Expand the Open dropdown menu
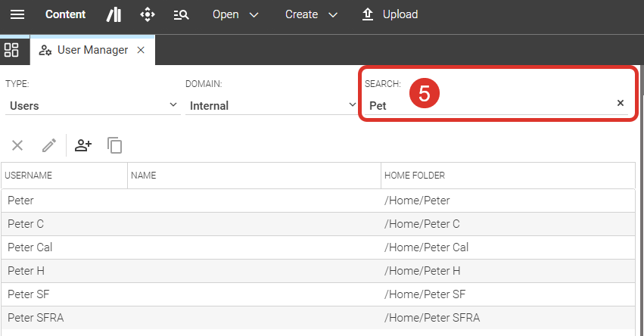This screenshot has width=644, height=336. [235, 14]
